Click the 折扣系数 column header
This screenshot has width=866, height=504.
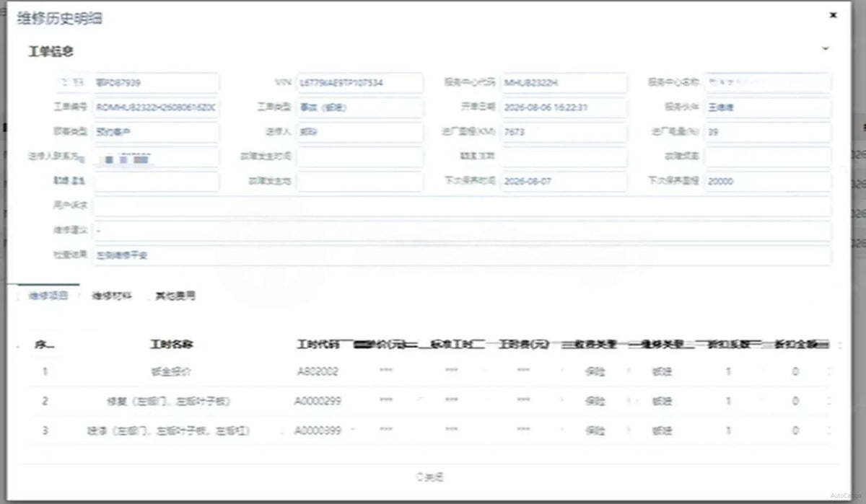click(x=729, y=345)
